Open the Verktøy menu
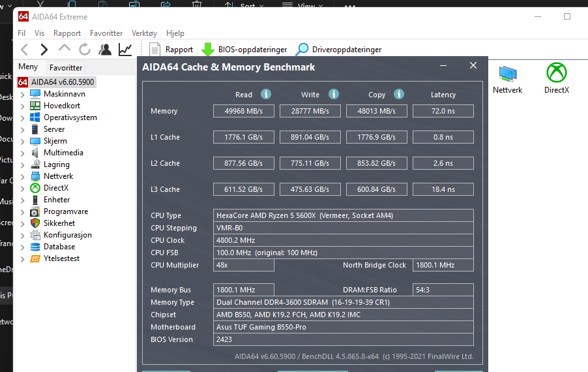This screenshot has width=588, height=372. pyautogui.click(x=144, y=33)
